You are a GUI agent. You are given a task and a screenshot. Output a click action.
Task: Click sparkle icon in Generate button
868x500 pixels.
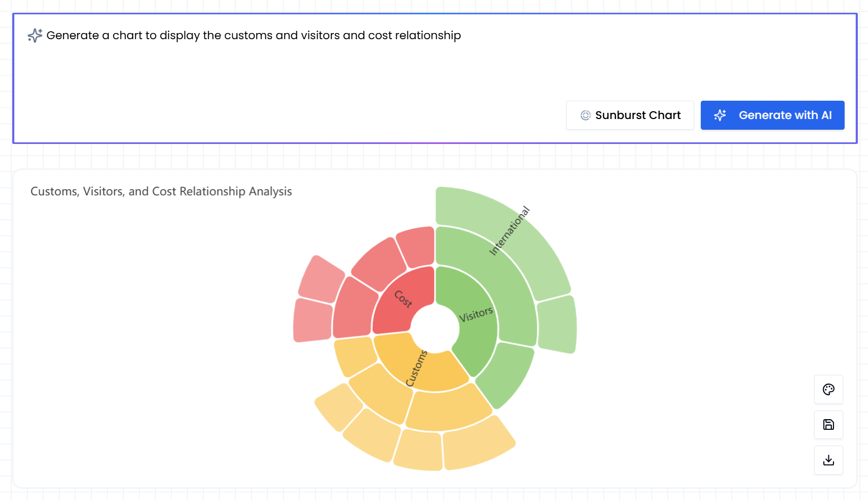[x=720, y=115]
